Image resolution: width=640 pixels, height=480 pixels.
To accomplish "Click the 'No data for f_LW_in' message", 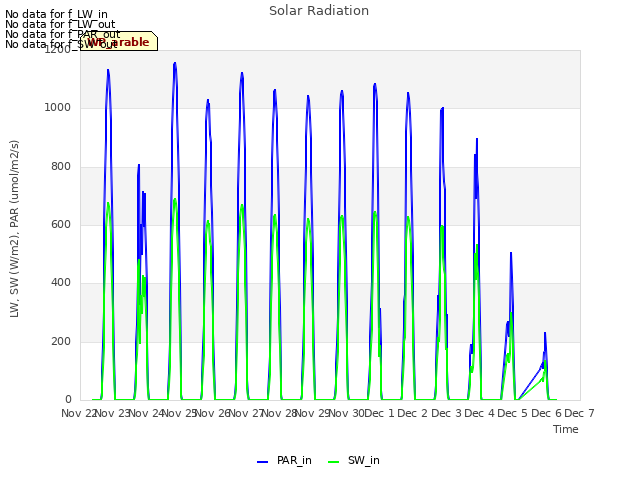I will point(56,14).
